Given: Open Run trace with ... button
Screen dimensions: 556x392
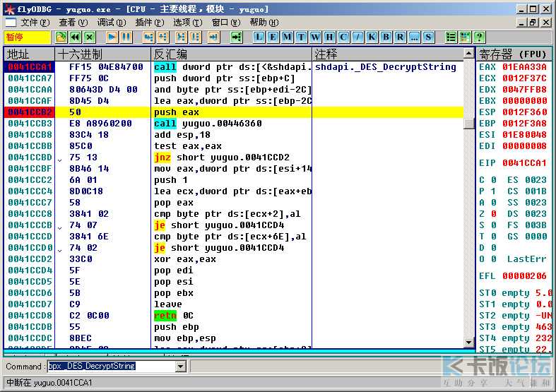Looking at the screenshot, I should pos(414,37).
